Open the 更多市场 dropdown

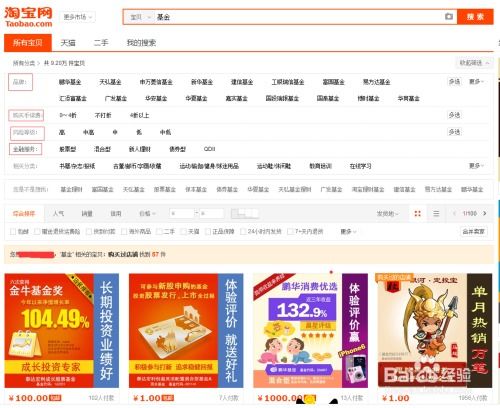point(77,17)
